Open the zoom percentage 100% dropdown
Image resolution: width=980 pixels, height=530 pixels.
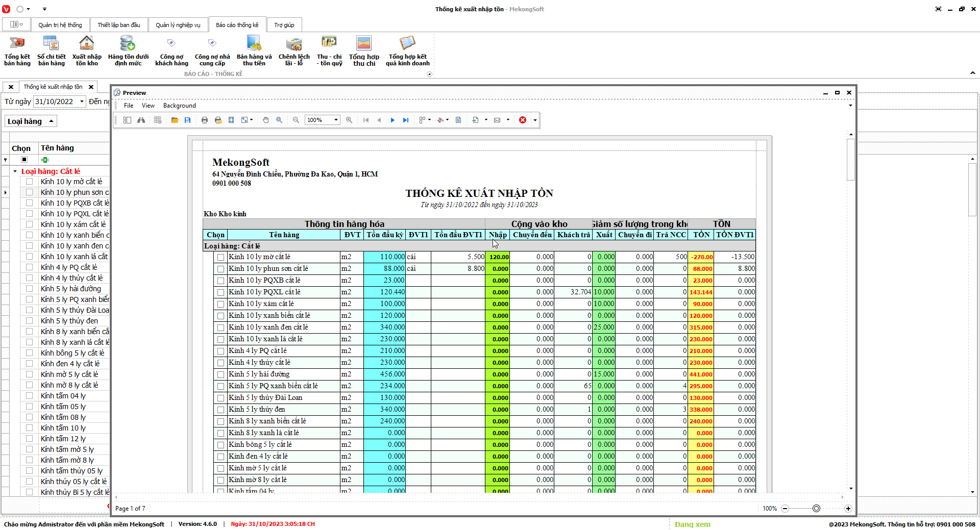point(336,120)
